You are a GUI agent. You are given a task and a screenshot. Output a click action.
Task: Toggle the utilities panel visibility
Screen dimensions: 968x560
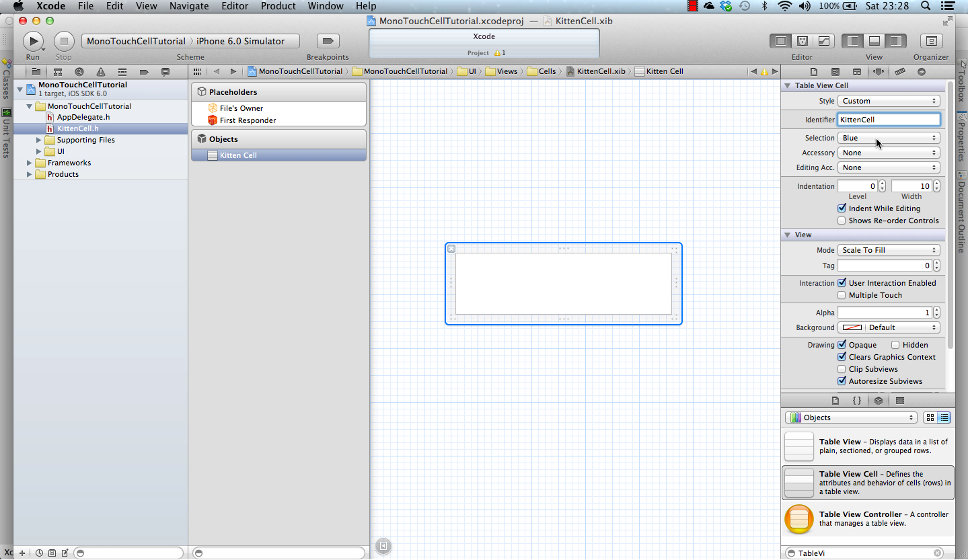pos(895,40)
